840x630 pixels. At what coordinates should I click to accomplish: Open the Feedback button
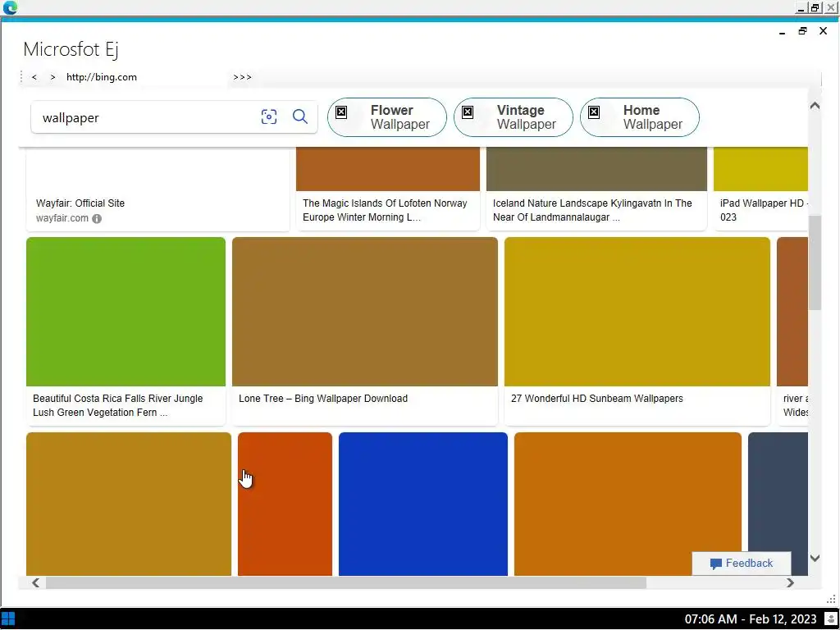(x=742, y=563)
